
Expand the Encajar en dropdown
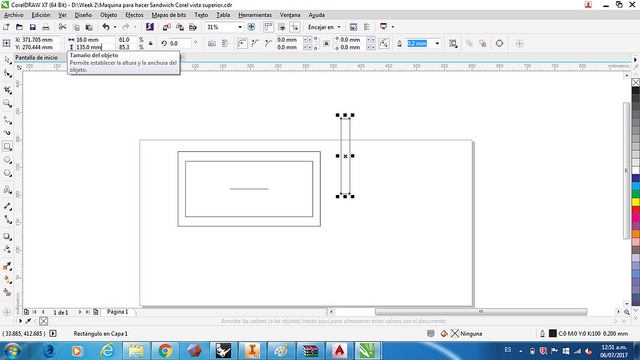click(x=339, y=27)
